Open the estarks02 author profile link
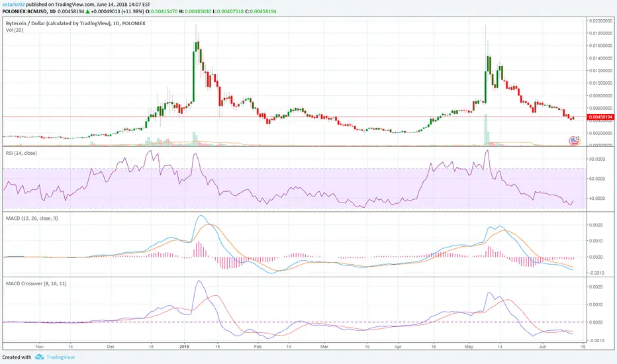The height and width of the screenshot is (364, 617). [x=14, y=5]
